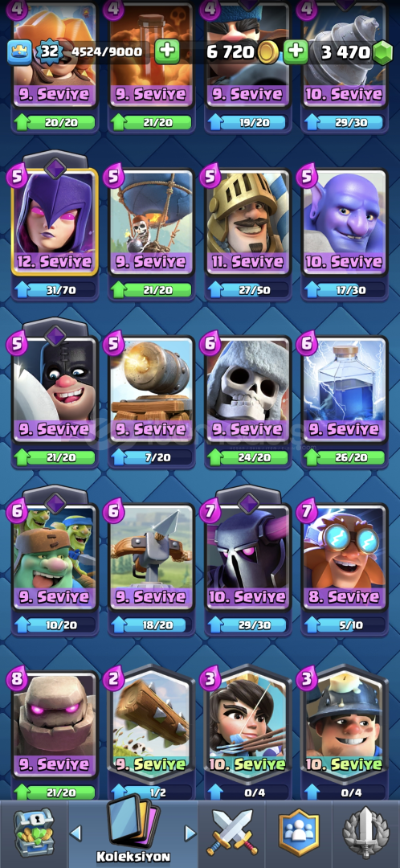Tap the level 32 star badge
The height and width of the screenshot is (868, 400).
click(49, 52)
